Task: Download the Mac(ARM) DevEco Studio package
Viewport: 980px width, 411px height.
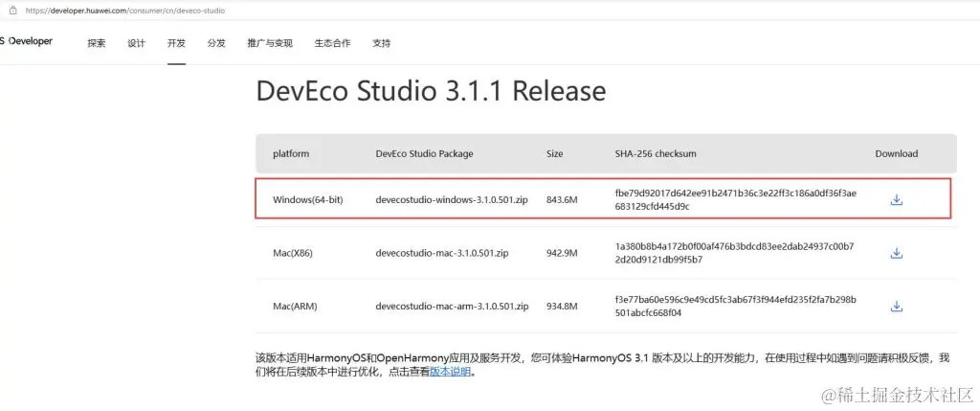Action: [x=896, y=306]
